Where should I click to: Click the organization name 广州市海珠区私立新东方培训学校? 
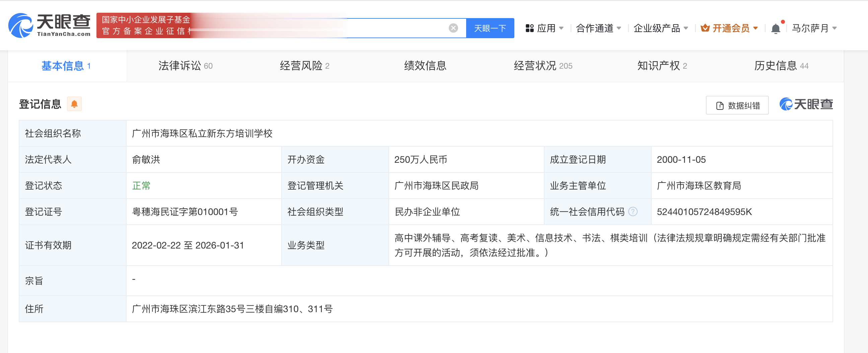202,134
